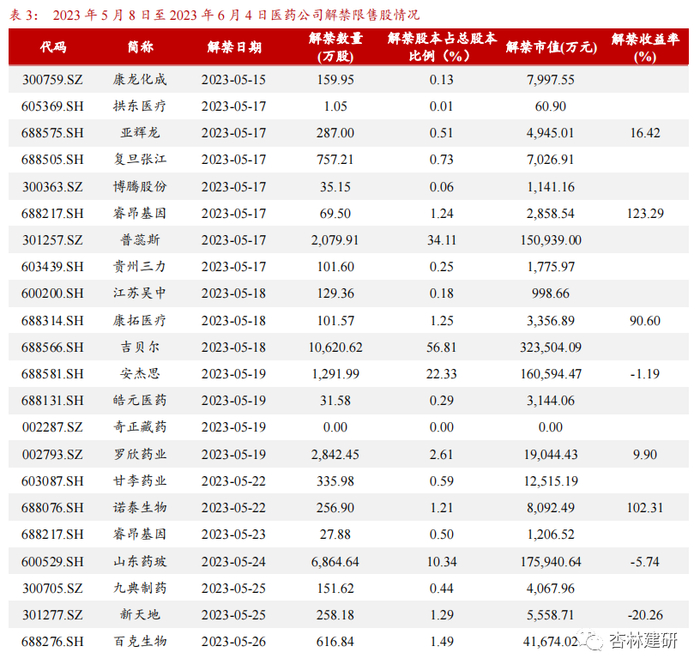Select the 2023-05-26 date cell

233,642
